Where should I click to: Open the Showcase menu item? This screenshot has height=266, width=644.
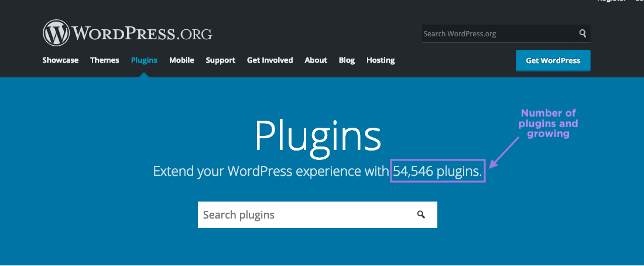(x=60, y=60)
